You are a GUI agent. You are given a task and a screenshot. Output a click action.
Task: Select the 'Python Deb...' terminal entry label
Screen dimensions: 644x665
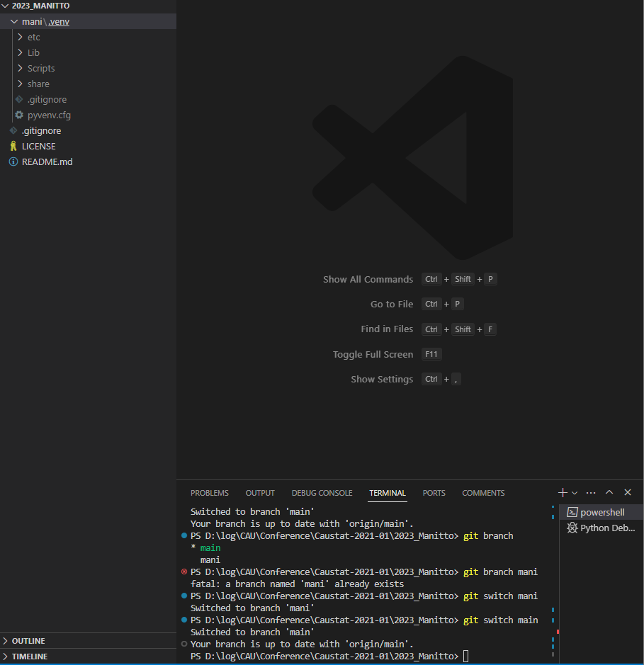[x=608, y=528]
